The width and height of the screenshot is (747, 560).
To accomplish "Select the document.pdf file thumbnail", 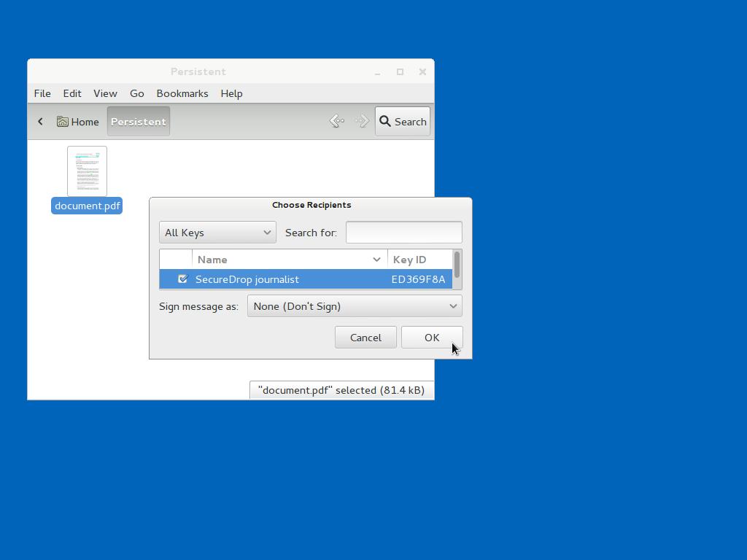I will tap(87, 171).
